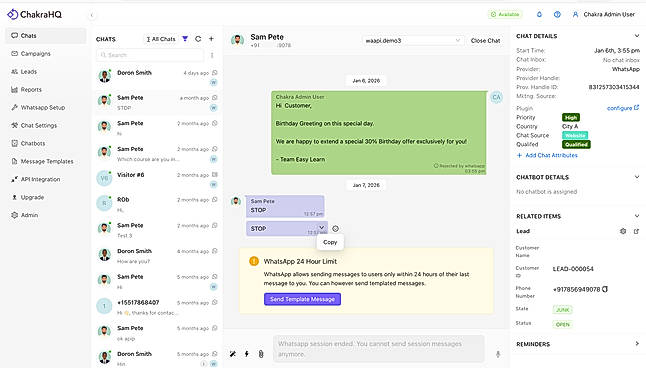Click the Chatbots sidebar icon
646x368 pixels.
click(x=15, y=143)
